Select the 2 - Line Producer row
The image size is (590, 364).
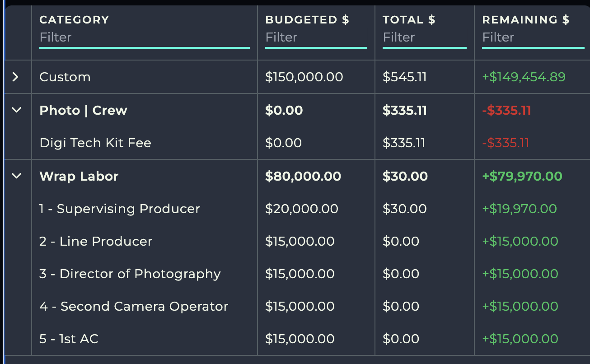(x=96, y=241)
